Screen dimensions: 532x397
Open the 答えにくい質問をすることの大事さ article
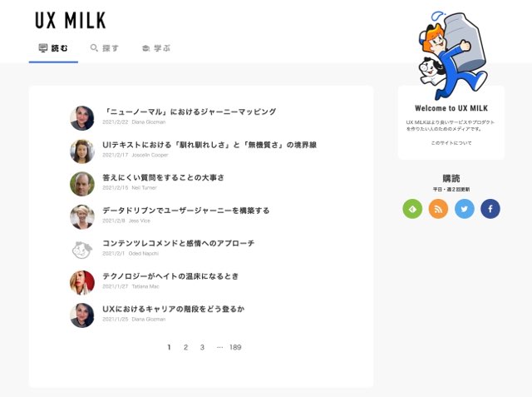[x=163, y=177]
